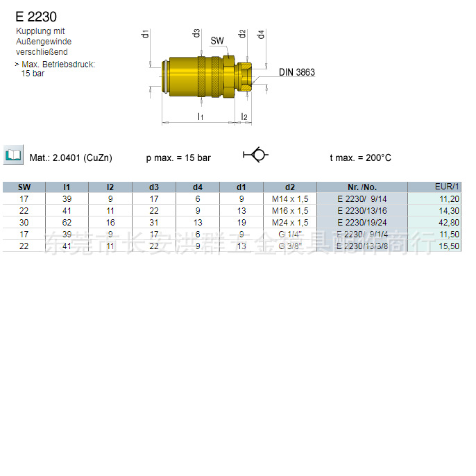This screenshot has height=476, width=476.
Task: Select part number E 2230/13/3/8
Action: pyautogui.click(x=362, y=246)
